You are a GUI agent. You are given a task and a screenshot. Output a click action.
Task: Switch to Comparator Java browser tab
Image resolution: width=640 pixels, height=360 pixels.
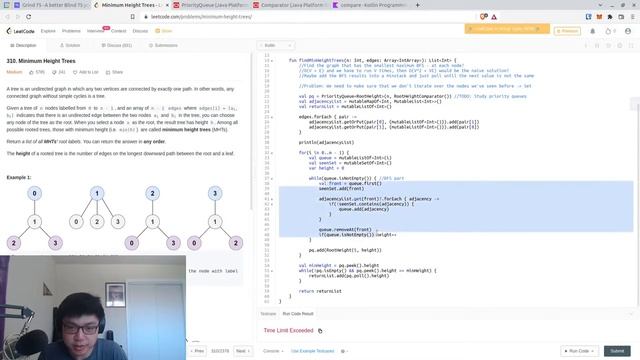(290, 5)
